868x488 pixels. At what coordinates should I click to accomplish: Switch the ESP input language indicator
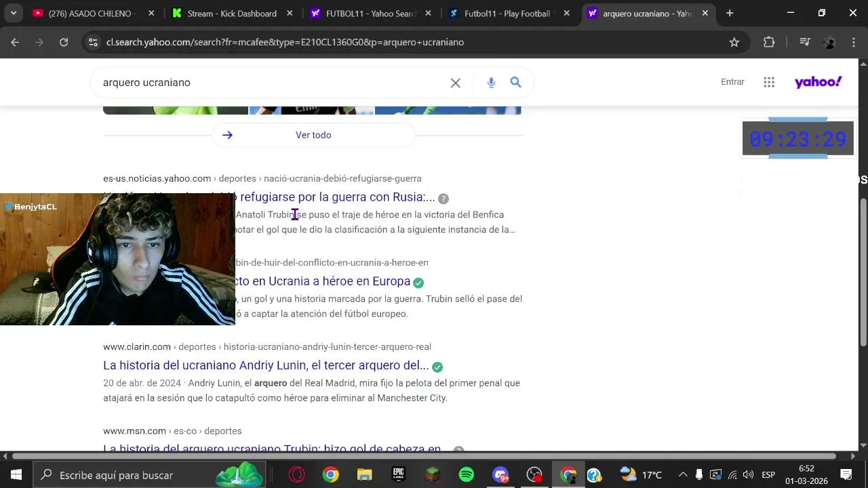[x=768, y=475]
